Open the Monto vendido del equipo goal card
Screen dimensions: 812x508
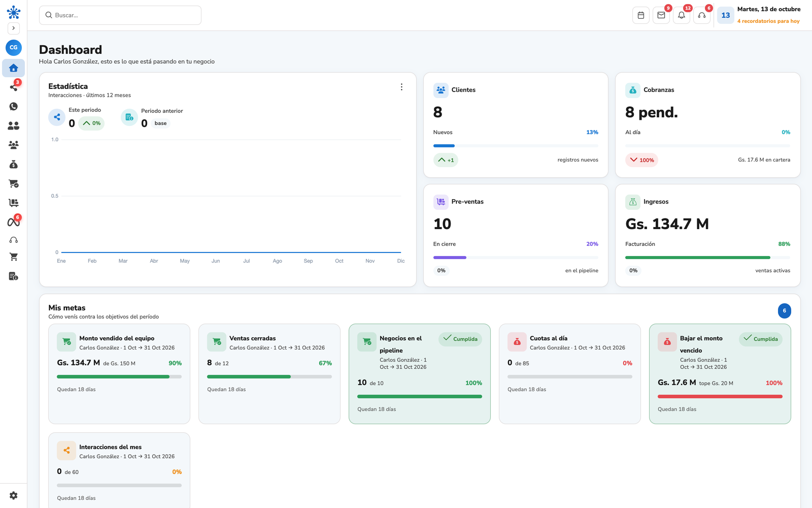(x=119, y=374)
